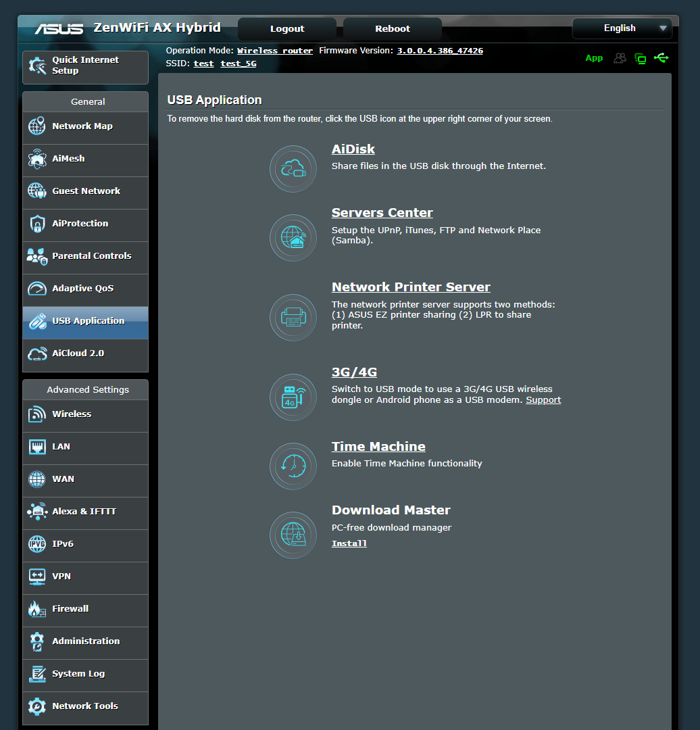This screenshot has width=700, height=730.
Task: Open the AiMesh settings page
Action: (85, 160)
